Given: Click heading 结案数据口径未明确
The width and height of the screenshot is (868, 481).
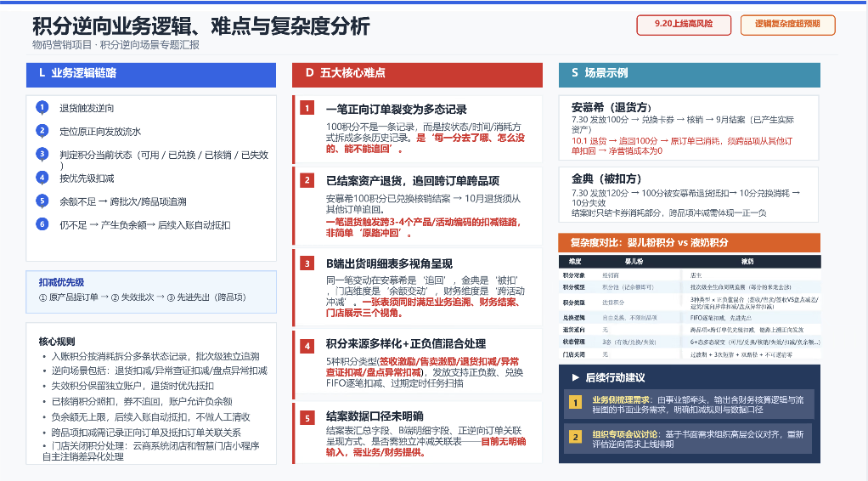Looking at the screenshot, I should click(375, 416).
